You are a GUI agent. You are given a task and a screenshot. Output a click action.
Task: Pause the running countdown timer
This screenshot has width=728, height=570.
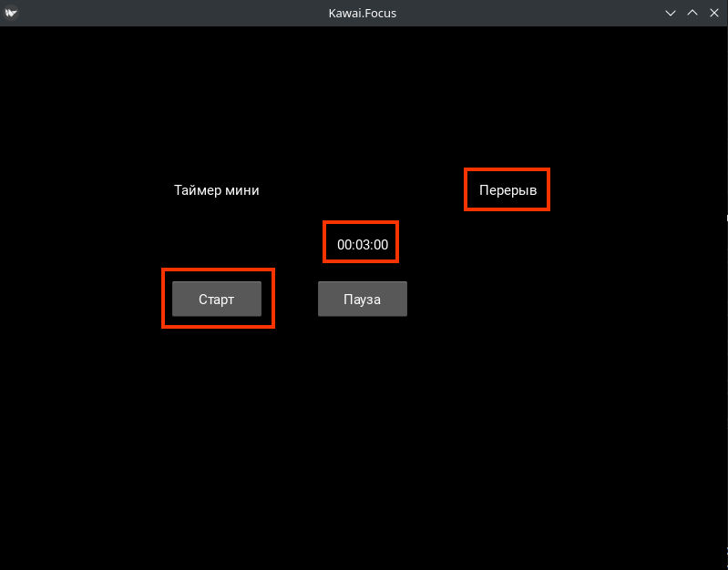tap(363, 299)
